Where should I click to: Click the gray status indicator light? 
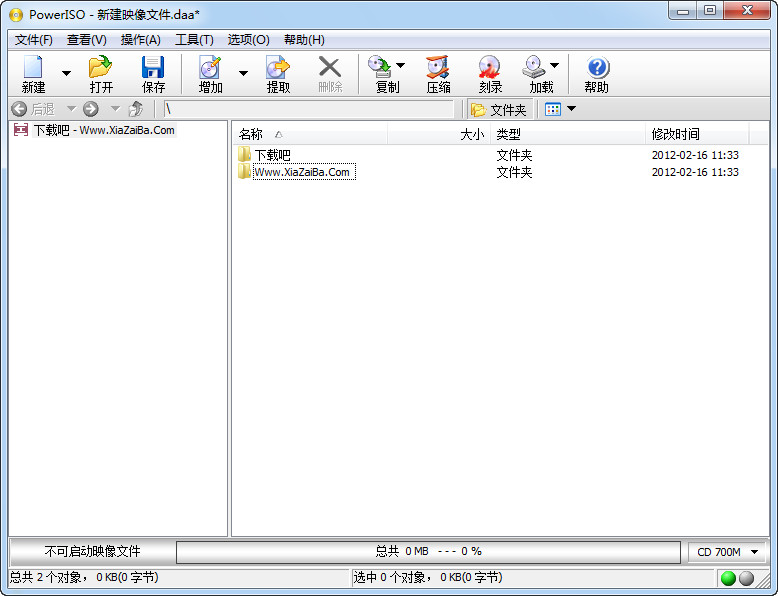tap(746, 578)
